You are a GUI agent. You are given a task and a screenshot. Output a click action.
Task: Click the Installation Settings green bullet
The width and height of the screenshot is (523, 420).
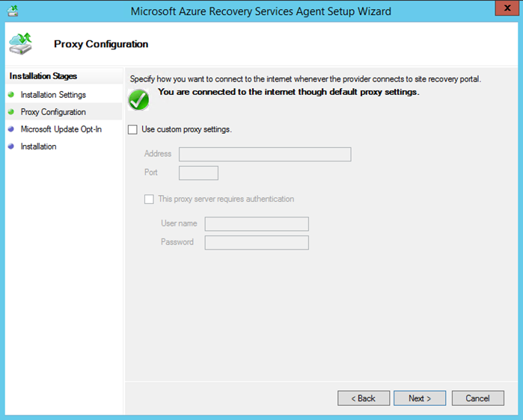(11, 95)
